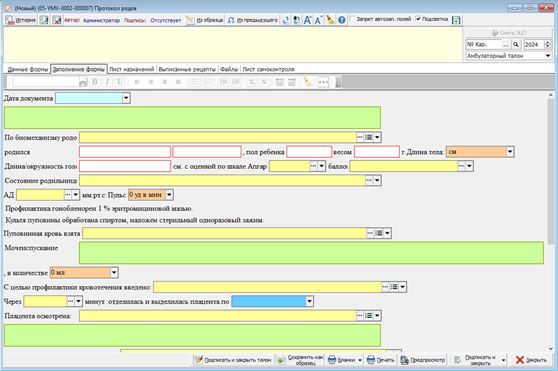Open the dropdown arrow beside Подписать и закрыть
This screenshot has width=558, height=371.
(503, 360)
